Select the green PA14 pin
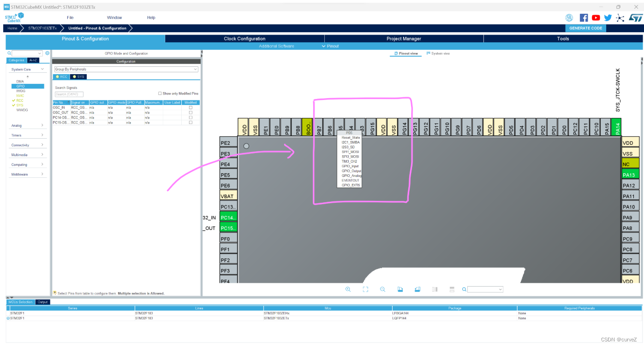 pyautogui.click(x=616, y=127)
